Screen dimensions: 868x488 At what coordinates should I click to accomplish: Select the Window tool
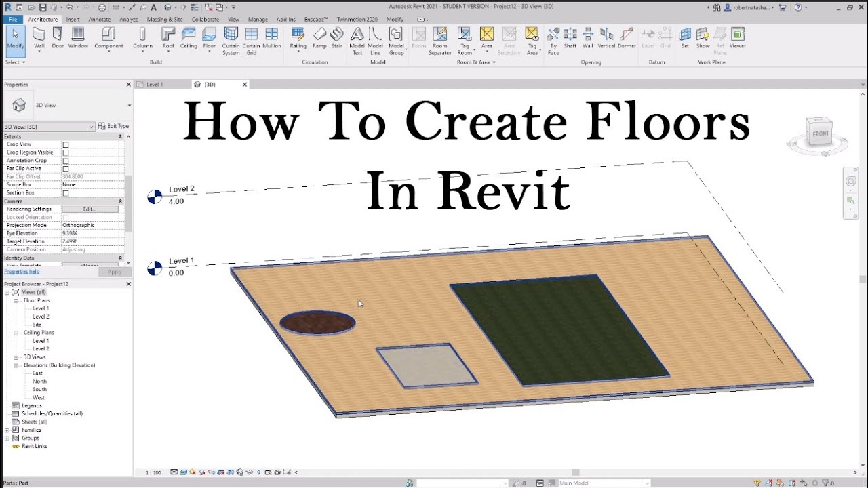click(x=78, y=39)
